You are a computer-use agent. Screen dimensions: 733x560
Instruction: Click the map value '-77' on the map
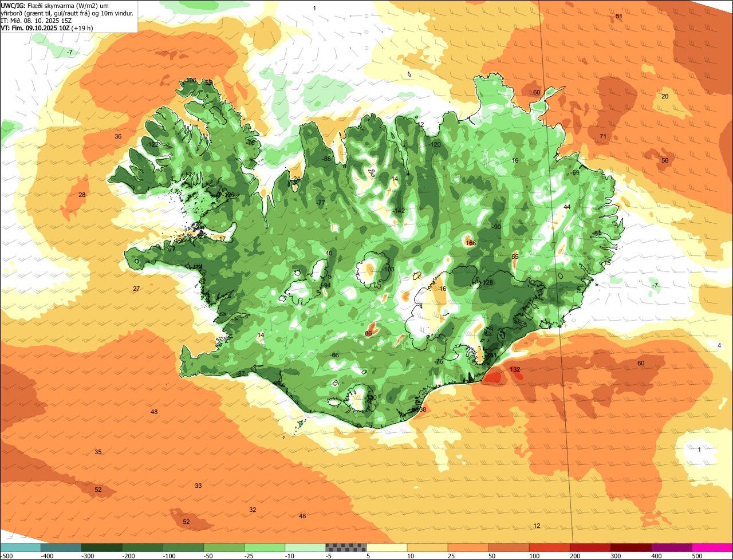321,203
